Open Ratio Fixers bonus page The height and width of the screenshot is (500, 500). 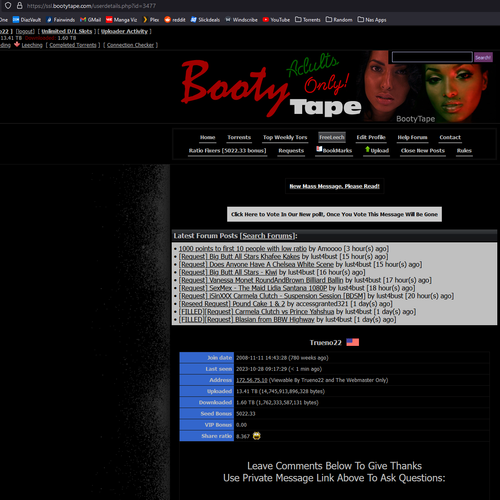pos(227,151)
